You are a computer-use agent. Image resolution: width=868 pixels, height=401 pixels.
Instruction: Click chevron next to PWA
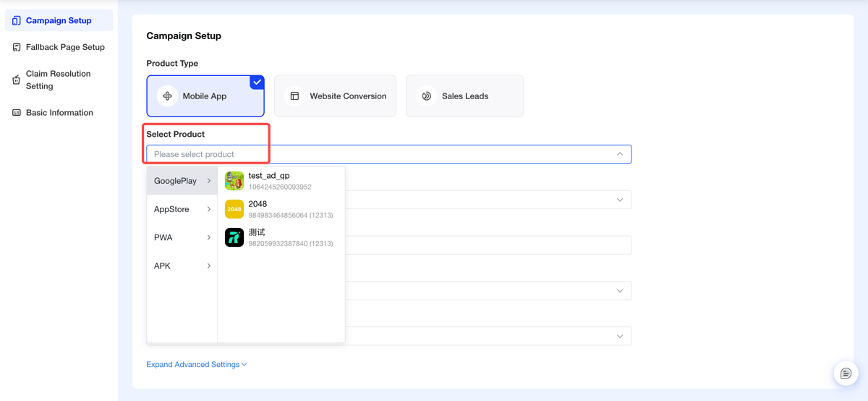[x=209, y=237]
